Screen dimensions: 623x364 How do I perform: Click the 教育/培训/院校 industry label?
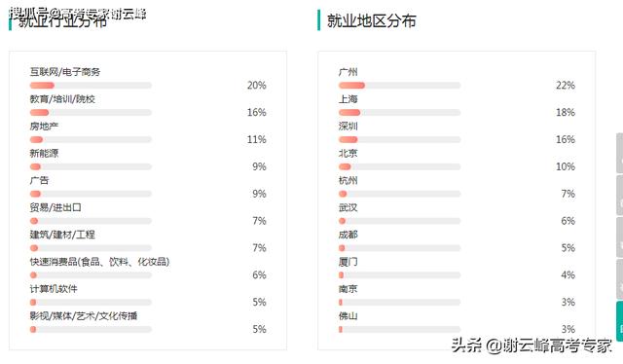62,99
